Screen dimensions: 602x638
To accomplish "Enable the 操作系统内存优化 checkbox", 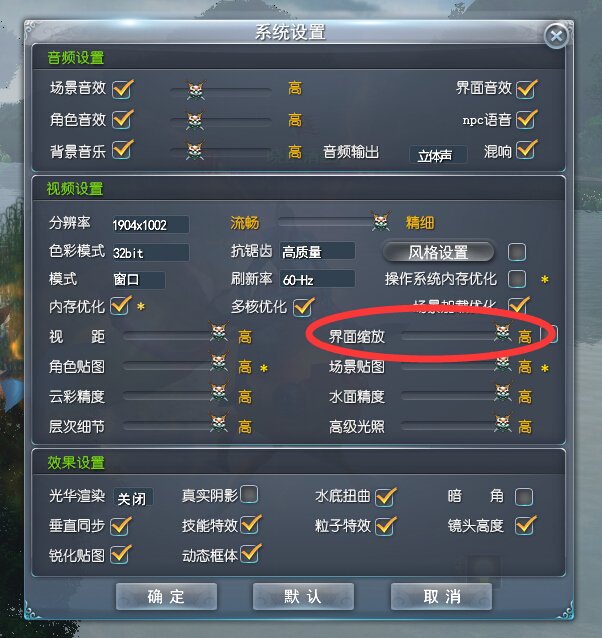I will (517, 279).
